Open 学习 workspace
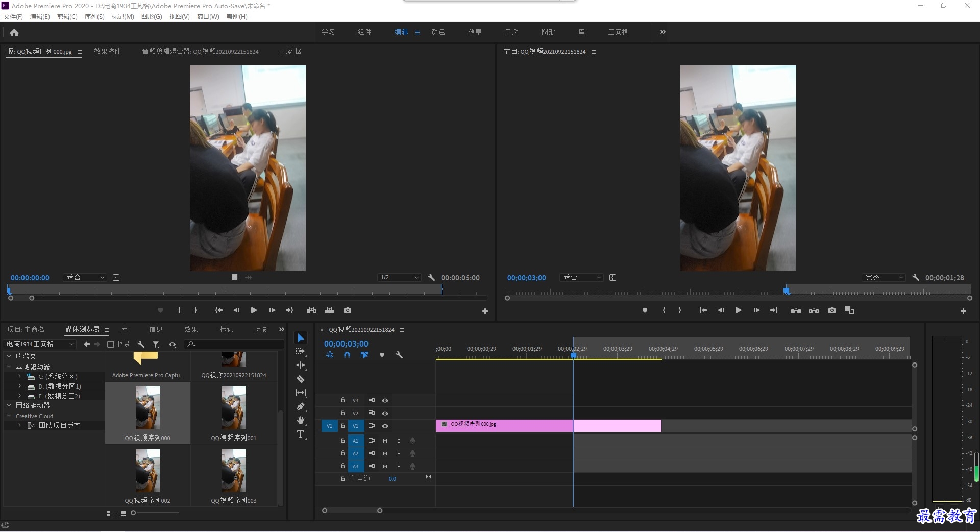Screen dimensions: 980x532 point(328,32)
